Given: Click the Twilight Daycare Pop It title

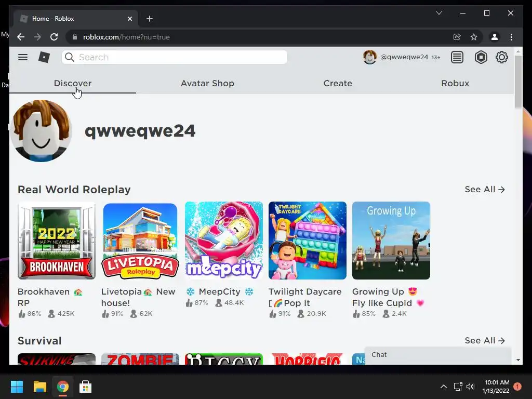Looking at the screenshot, I should coord(305,297).
